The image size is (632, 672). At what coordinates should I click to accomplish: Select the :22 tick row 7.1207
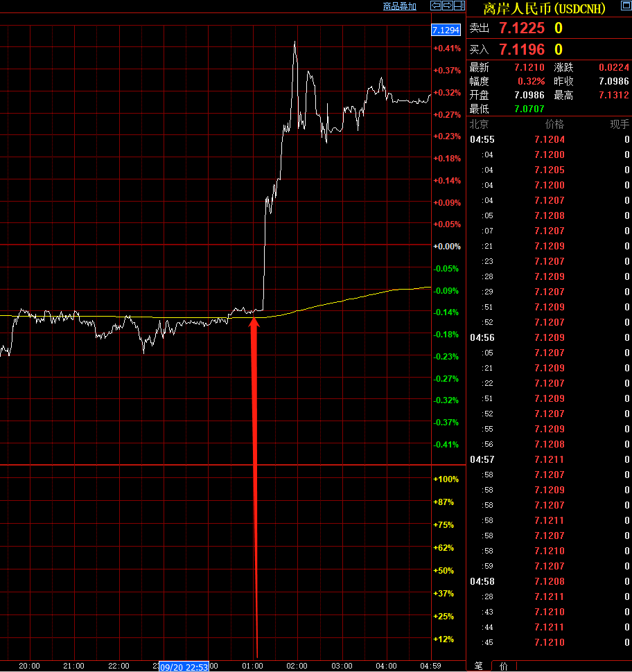click(x=550, y=383)
